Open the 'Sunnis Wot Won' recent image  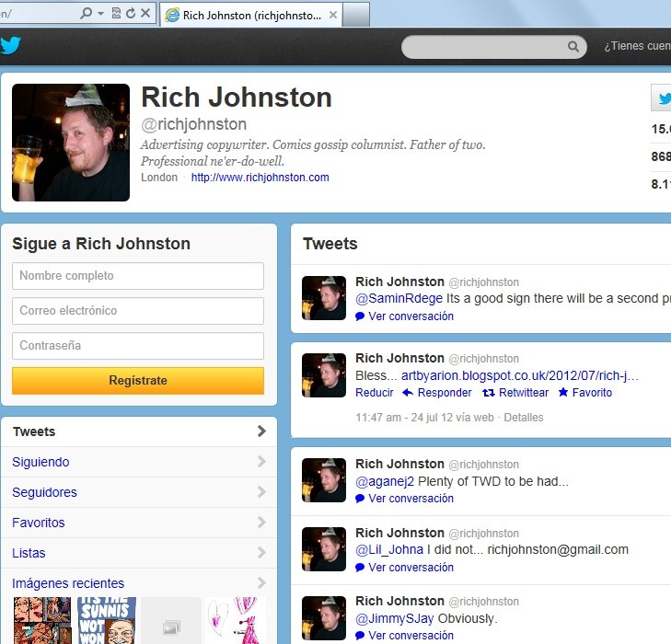(107, 620)
